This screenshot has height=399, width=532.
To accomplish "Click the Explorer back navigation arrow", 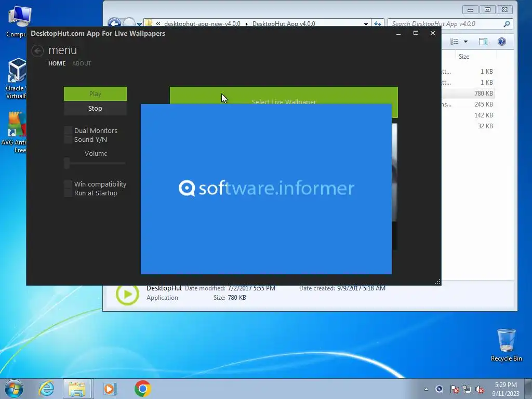I will click(x=114, y=23).
